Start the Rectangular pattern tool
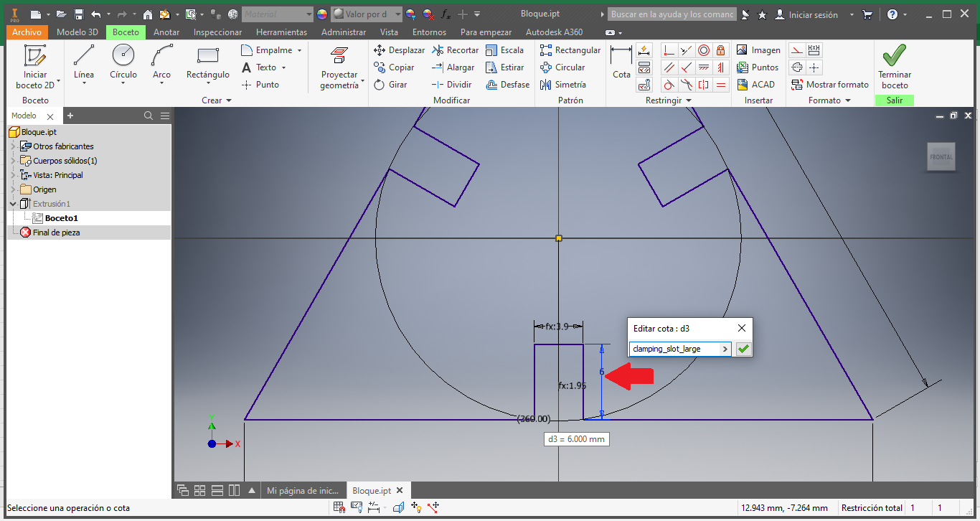The width and height of the screenshot is (980, 521). pyautogui.click(x=570, y=50)
